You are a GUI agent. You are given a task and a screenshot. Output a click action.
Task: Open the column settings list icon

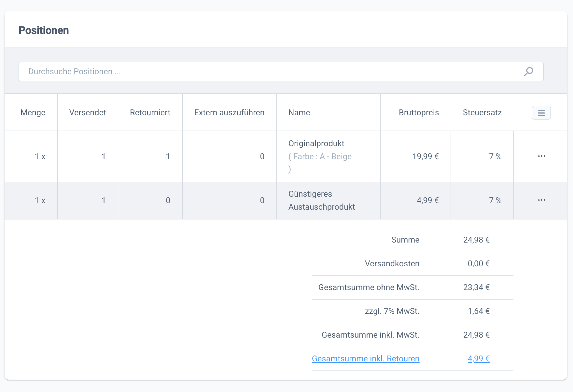[x=541, y=113]
